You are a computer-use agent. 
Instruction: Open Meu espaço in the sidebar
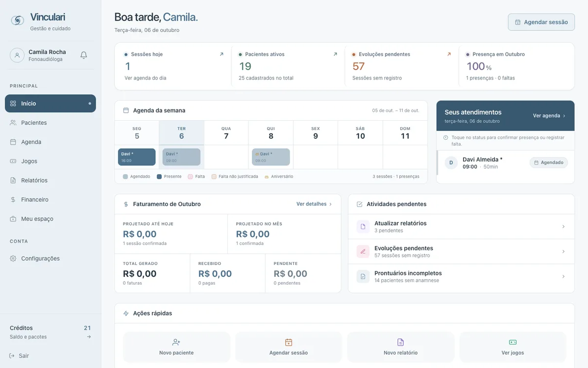[50, 219]
